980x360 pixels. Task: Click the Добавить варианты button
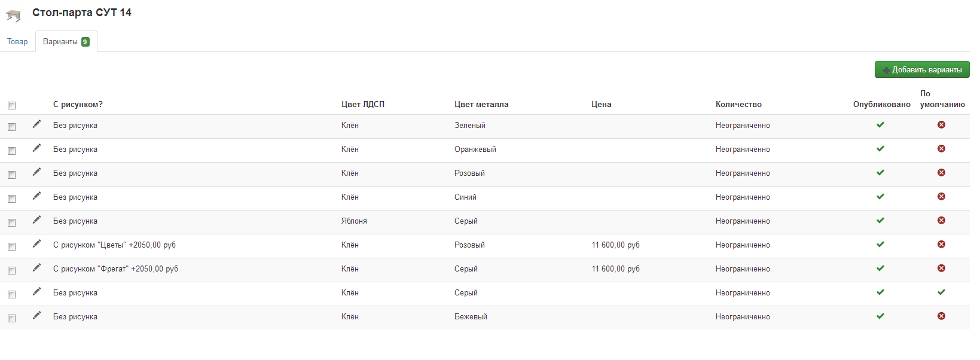pos(922,69)
